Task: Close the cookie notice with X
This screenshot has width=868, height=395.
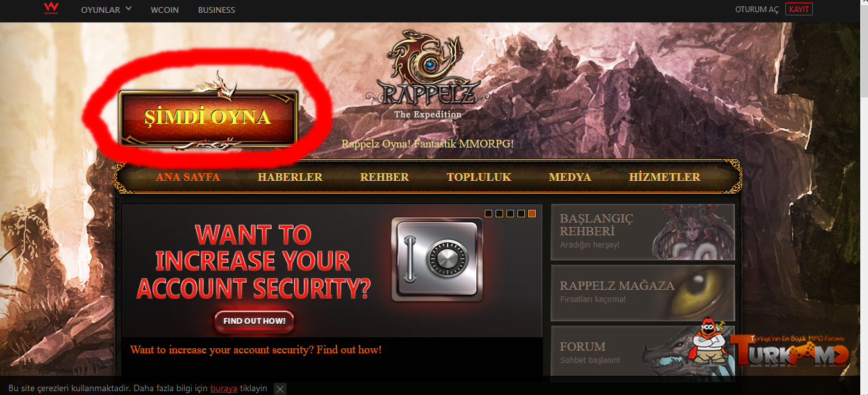Action: pos(280,388)
